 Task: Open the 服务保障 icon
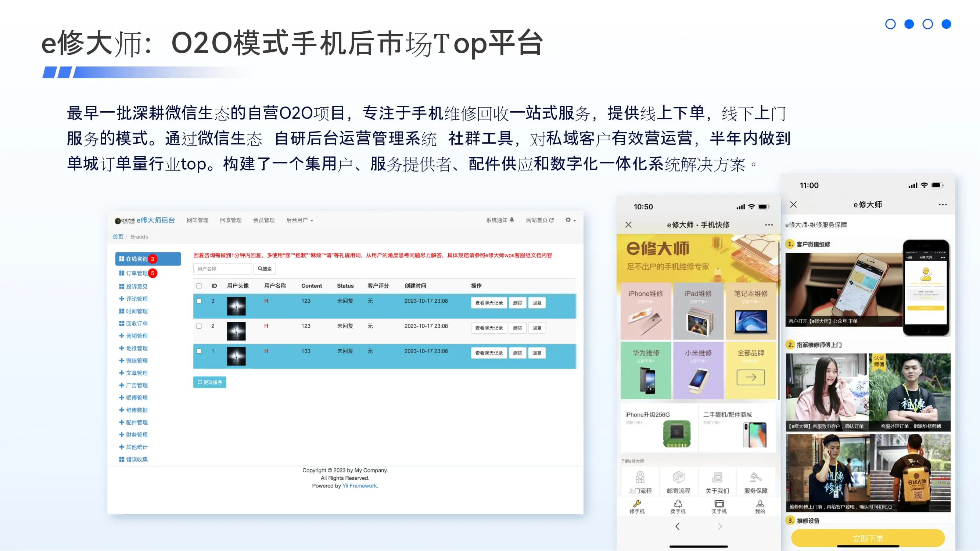tap(755, 478)
